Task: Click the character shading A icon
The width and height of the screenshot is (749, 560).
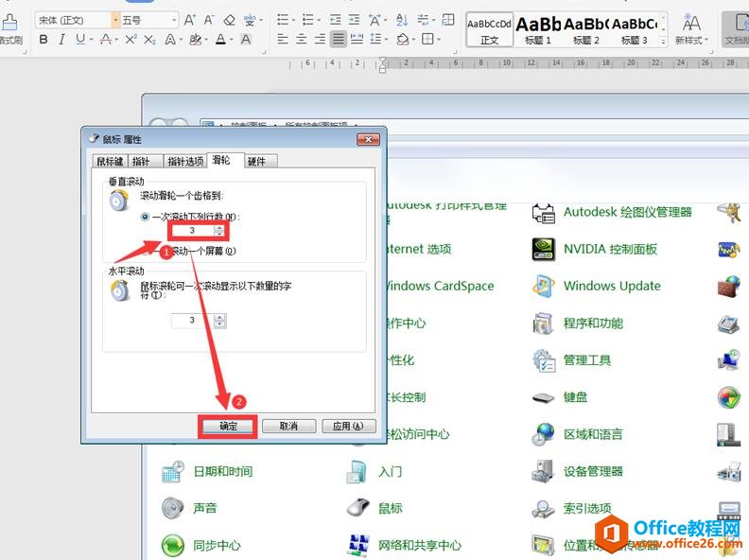Action: pos(246,39)
